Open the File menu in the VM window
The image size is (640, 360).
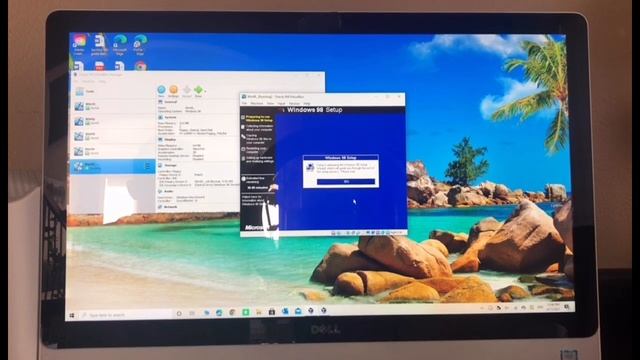coord(244,103)
